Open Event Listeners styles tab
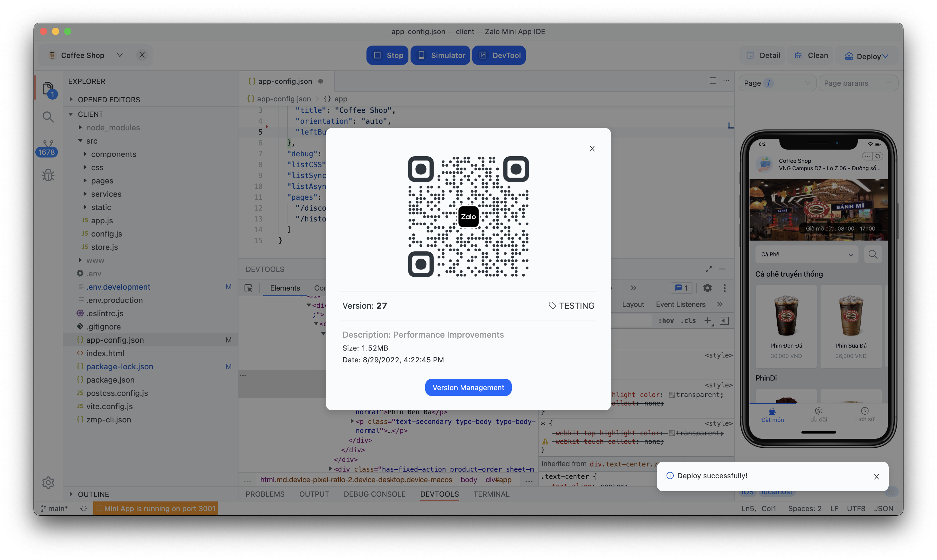The width and height of the screenshot is (937, 560). coord(680,304)
